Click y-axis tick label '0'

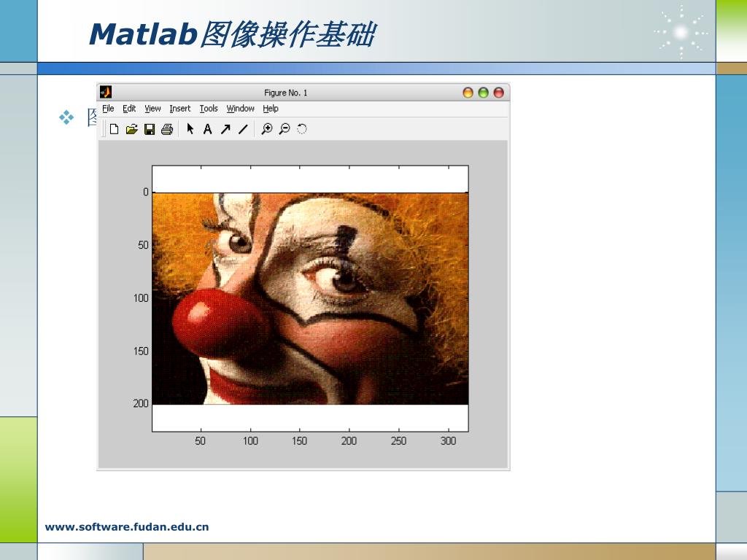tap(146, 192)
